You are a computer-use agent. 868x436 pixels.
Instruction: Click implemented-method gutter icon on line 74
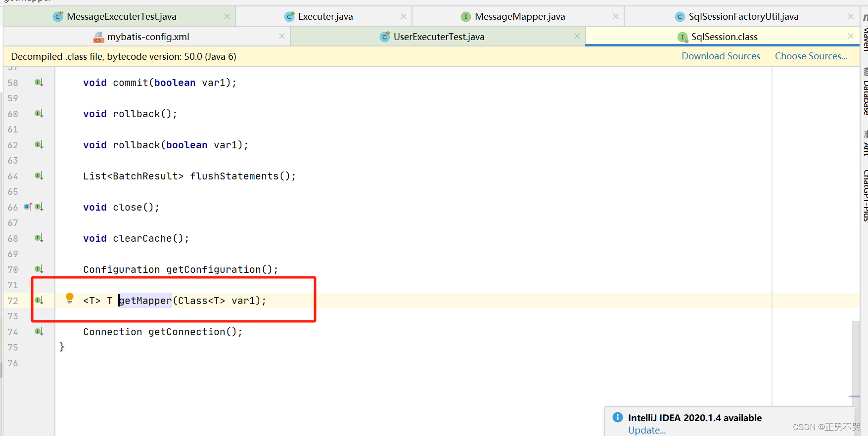click(39, 332)
